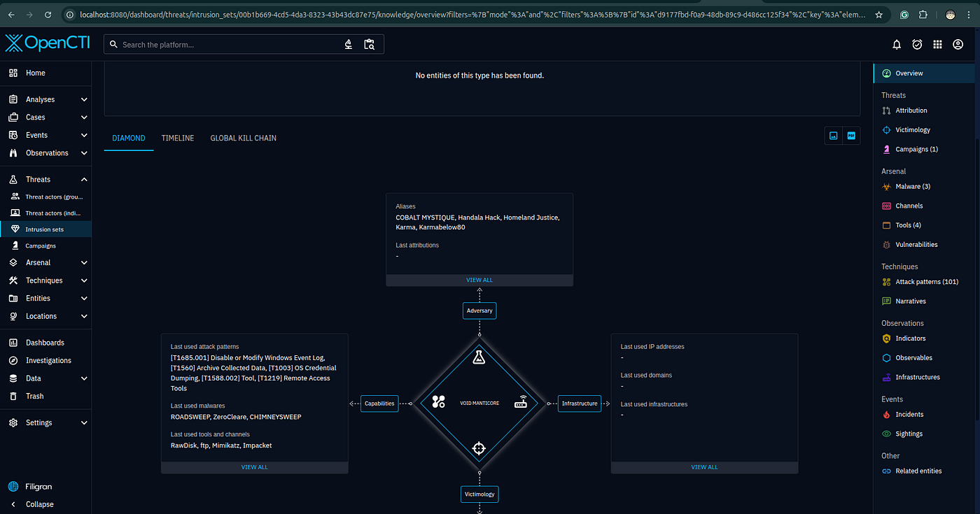This screenshot has width=980, height=514.
Task: Expand the Settings menu chevron
Action: click(x=84, y=423)
